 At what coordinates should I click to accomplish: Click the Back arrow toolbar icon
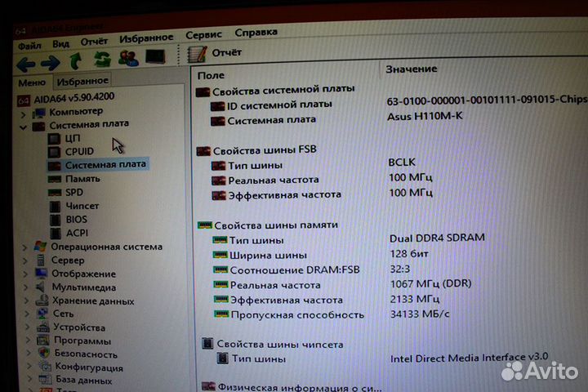[x=26, y=65]
